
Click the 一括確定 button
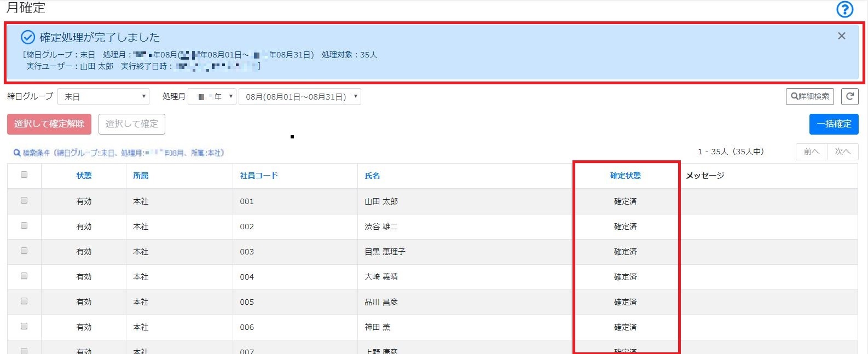[x=834, y=124]
